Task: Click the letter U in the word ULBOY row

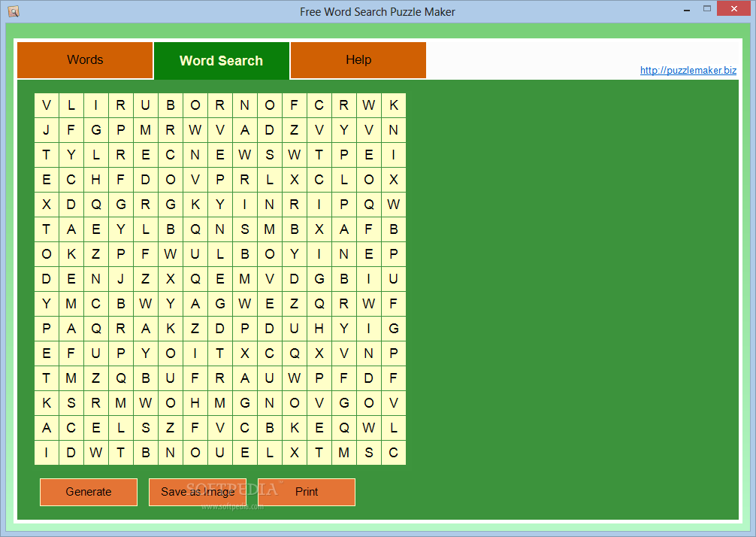Action: coord(195,254)
